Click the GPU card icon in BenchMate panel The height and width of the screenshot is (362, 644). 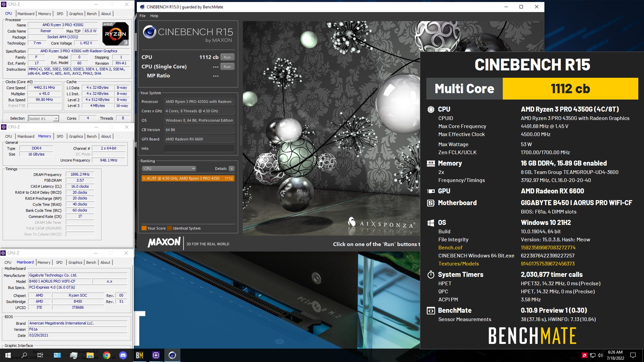[431, 191]
